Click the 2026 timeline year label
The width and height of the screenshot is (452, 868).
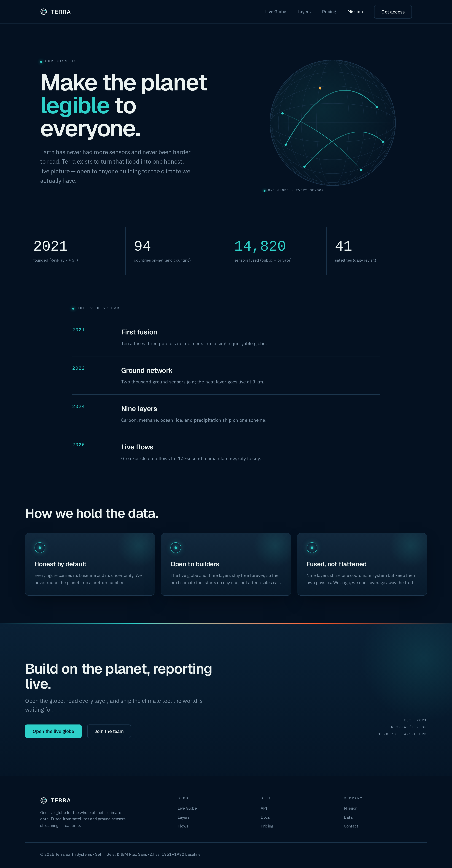coord(78,445)
